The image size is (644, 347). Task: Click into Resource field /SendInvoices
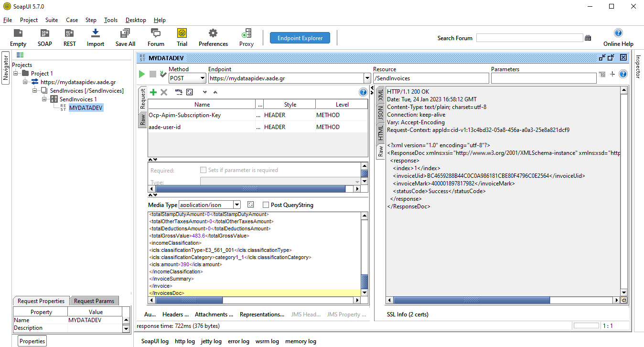point(431,78)
